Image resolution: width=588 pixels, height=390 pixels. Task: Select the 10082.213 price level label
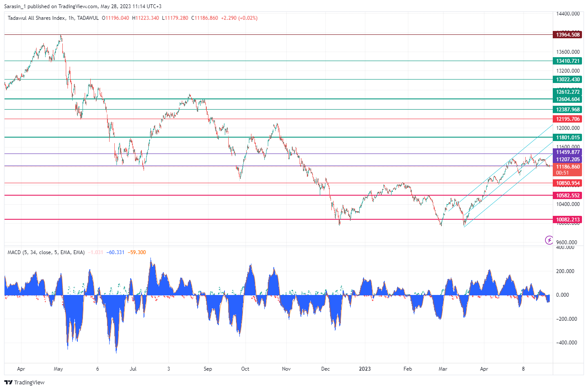click(x=567, y=220)
